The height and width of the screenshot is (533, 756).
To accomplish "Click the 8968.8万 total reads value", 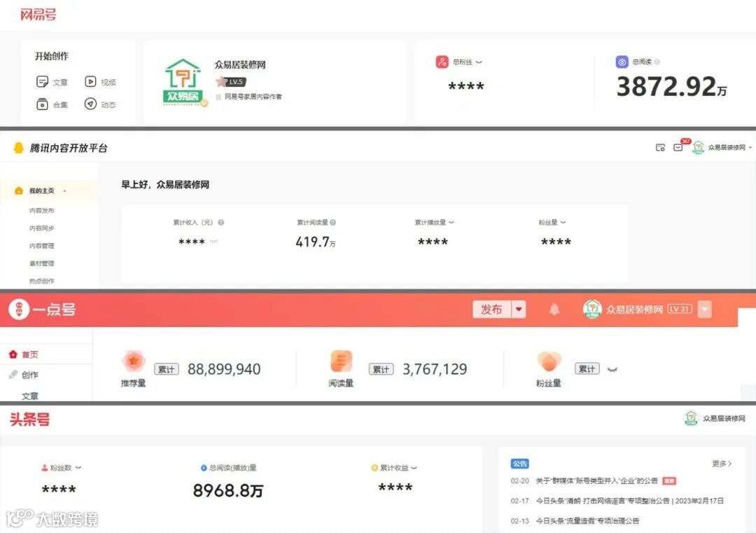I will tap(228, 490).
